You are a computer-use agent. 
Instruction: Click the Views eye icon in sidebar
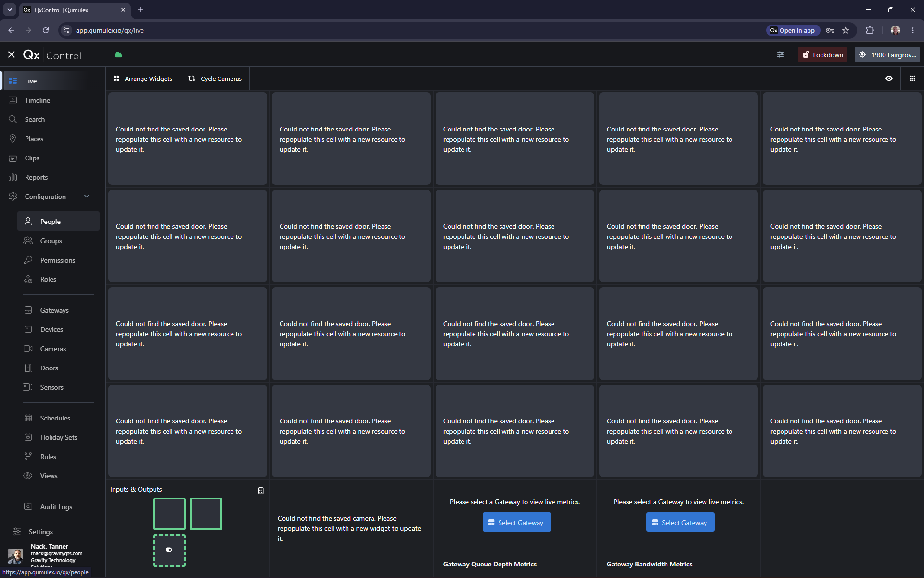[x=28, y=476]
